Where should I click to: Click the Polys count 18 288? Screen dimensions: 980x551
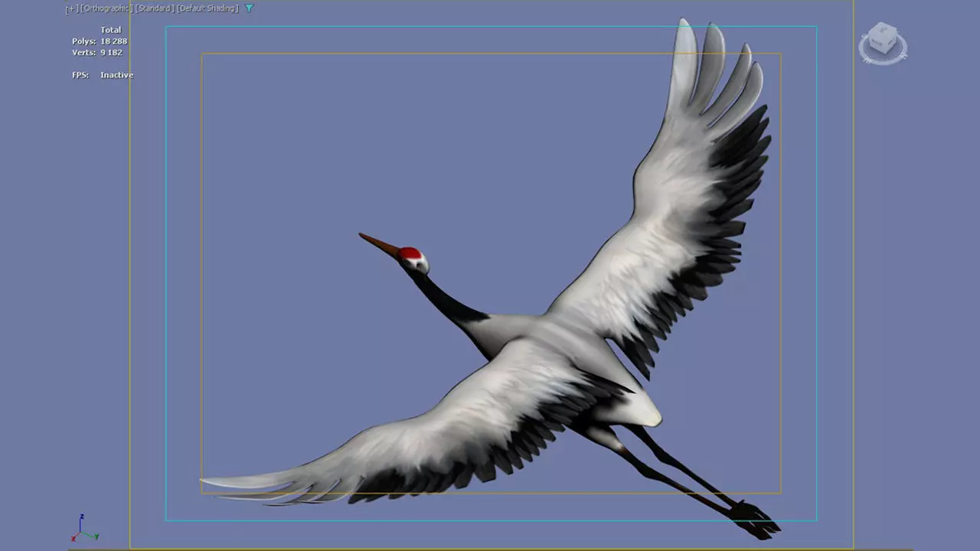tap(100, 41)
